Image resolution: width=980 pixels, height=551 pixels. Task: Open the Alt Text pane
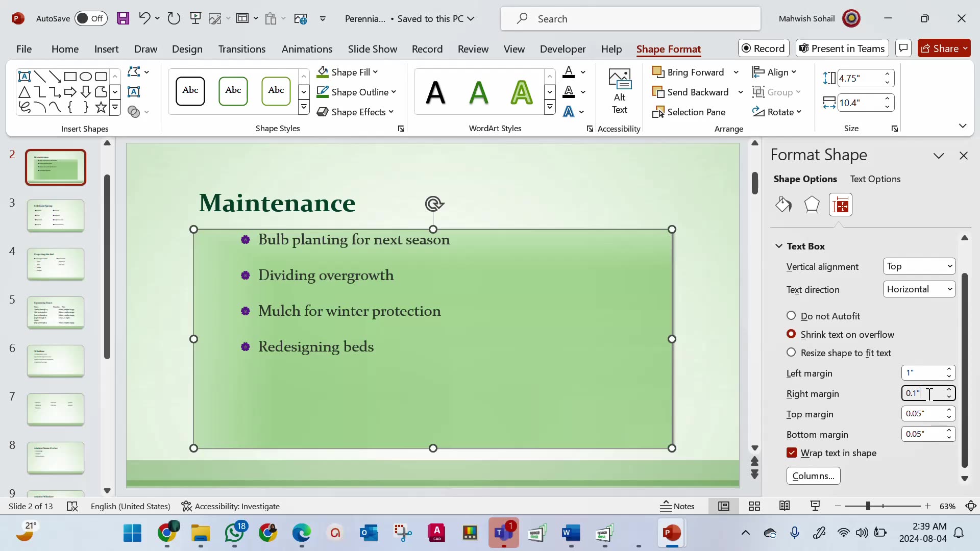click(619, 92)
